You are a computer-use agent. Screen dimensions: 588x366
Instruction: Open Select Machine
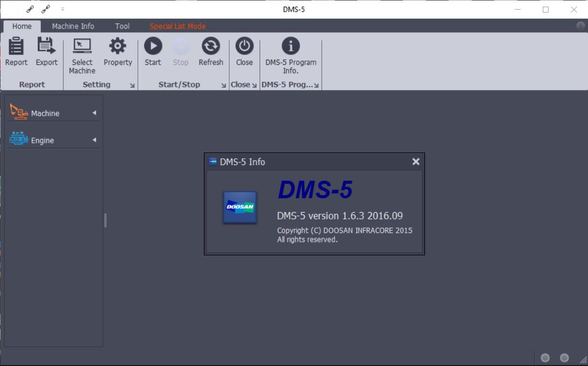[82, 51]
